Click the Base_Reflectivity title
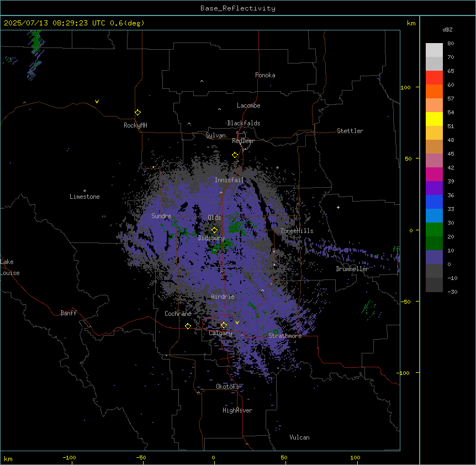This screenshot has width=476, height=465. pos(238,8)
